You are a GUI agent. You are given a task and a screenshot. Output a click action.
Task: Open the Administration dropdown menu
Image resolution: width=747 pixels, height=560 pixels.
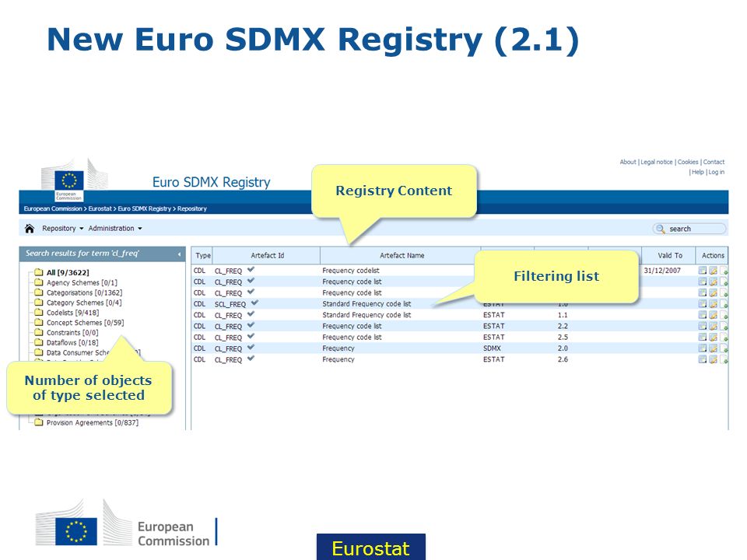tap(115, 229)
